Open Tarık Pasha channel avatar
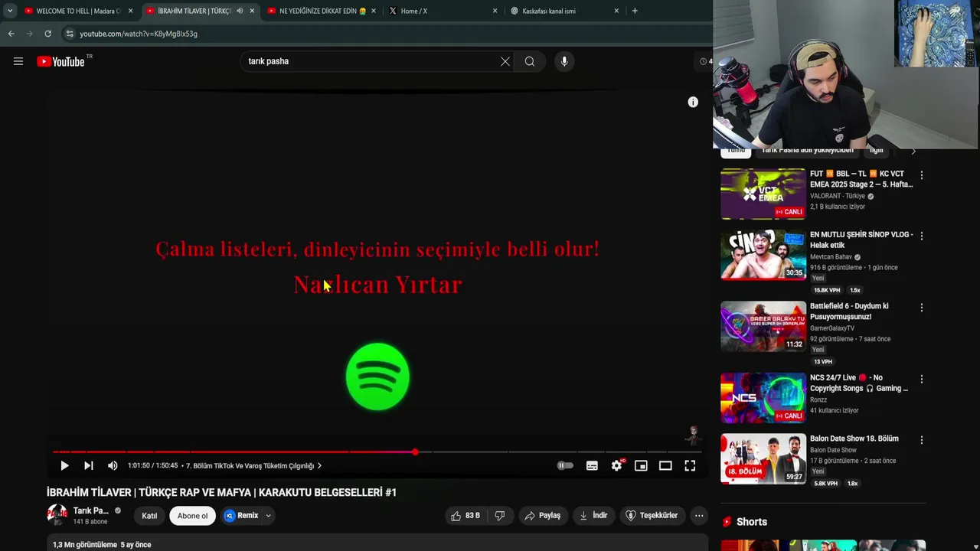The width and height of the screenshot is (980, 551). point(57,515)
